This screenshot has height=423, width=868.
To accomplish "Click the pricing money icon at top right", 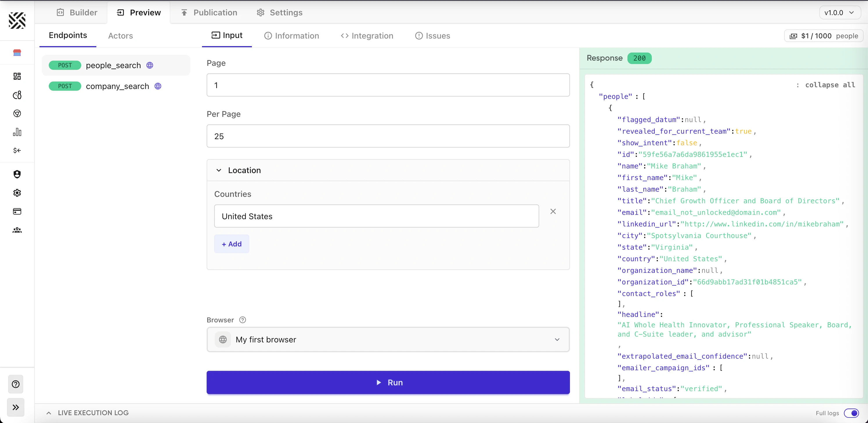I will pos(793,36).
